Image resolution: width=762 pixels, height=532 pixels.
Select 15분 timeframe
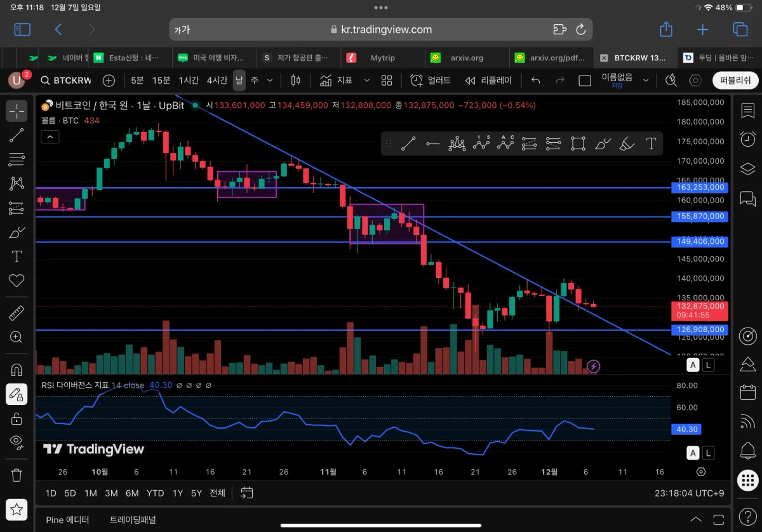point(161,80)
